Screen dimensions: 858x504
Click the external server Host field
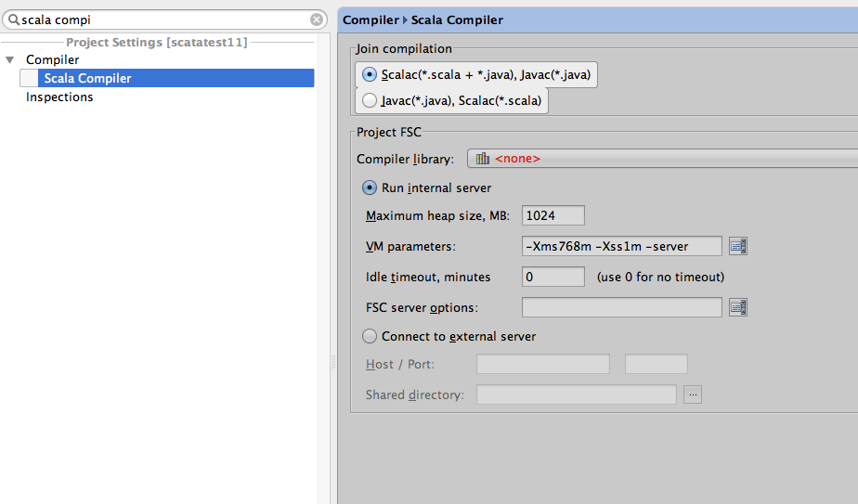543,364
